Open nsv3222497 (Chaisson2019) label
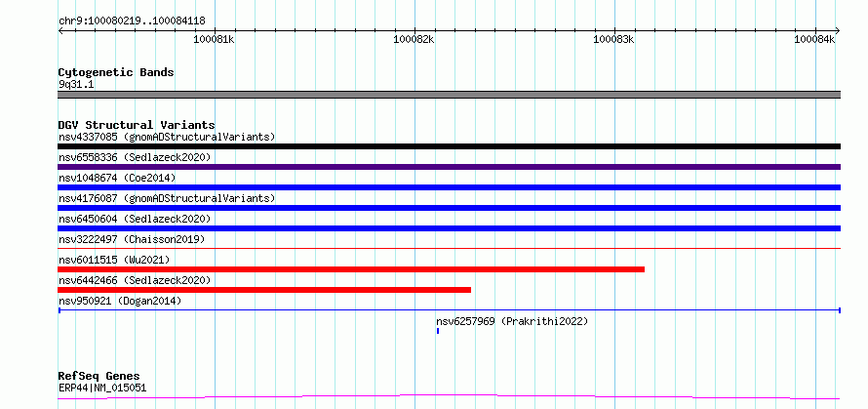The image size is (868, 409). click(132, 239)
